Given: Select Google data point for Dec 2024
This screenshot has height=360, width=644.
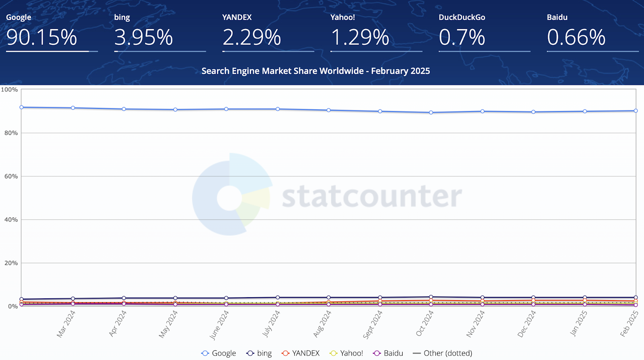Looking at the screenshot, I should click(533, 112).
